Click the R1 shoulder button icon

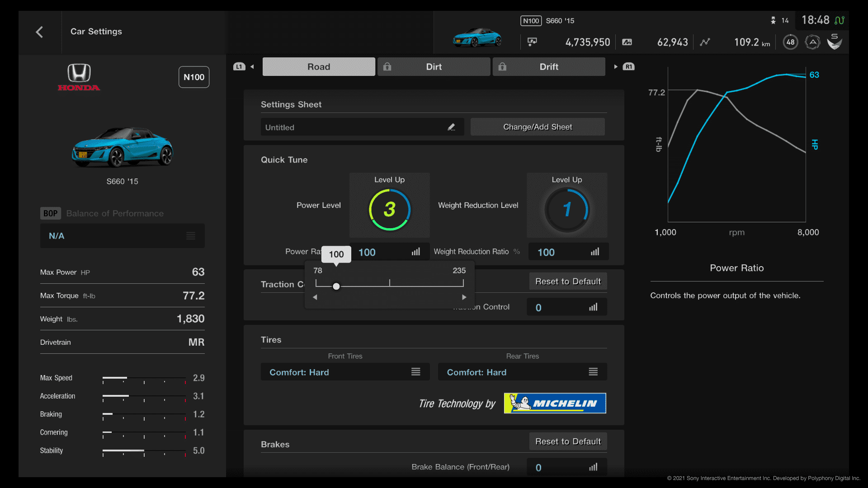(x=628, y=67)
